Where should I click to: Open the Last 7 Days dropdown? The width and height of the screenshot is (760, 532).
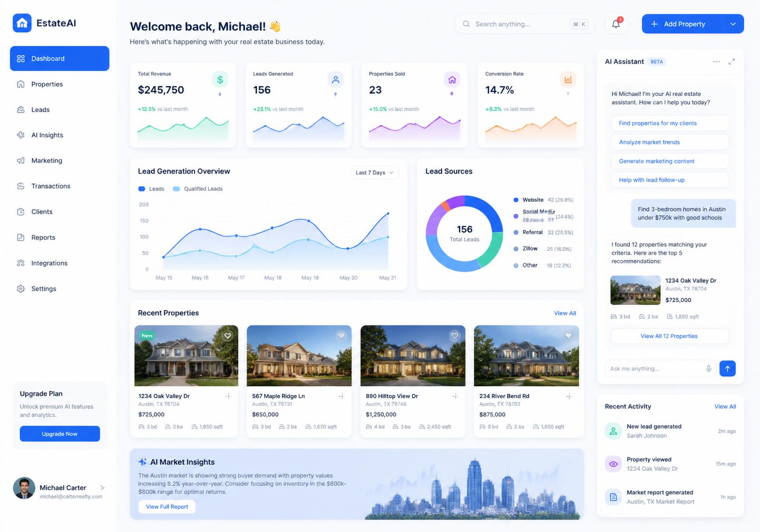click(374, 172)
